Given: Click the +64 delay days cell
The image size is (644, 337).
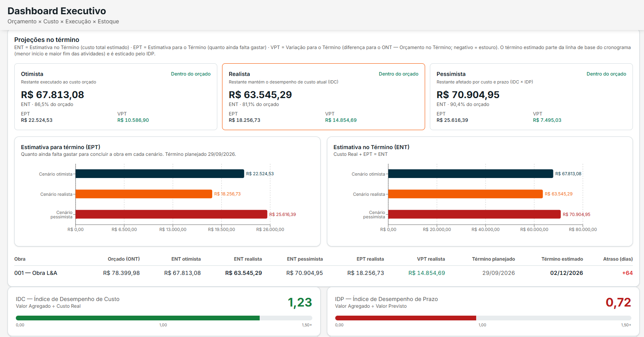Looking at the screenshot, I should click(627, 273).
